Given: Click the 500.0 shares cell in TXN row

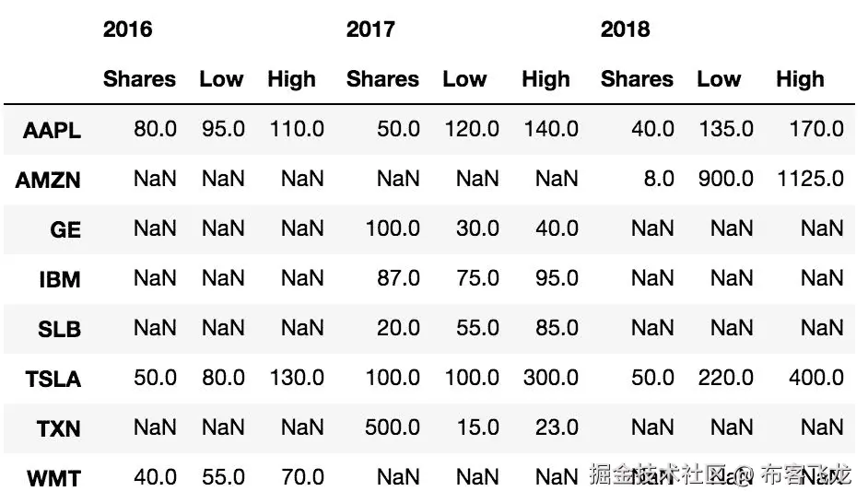Looking at the screenshot, I should (393, 427).
